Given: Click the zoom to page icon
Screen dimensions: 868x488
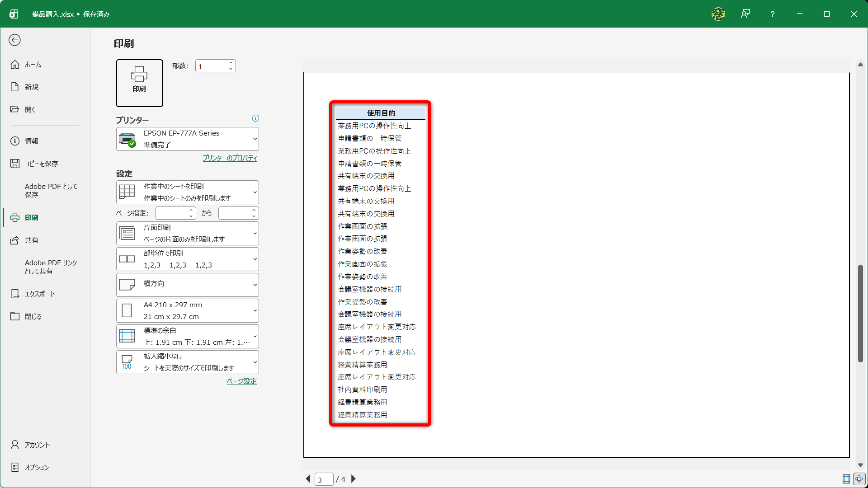Looking at the screenshot, I should [859, 479].
